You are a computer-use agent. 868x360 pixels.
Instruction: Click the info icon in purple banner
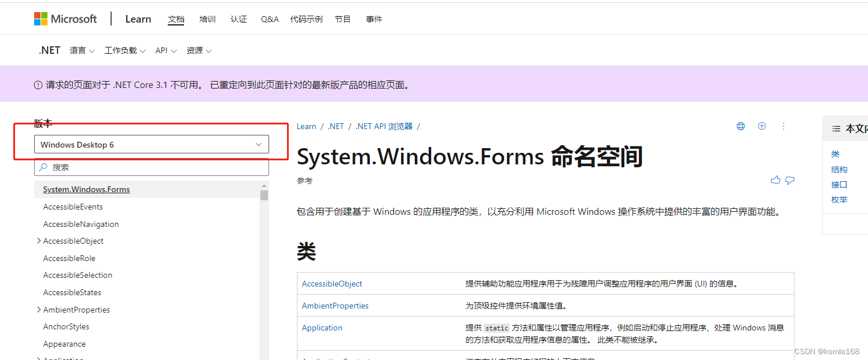tap(38, 85)
